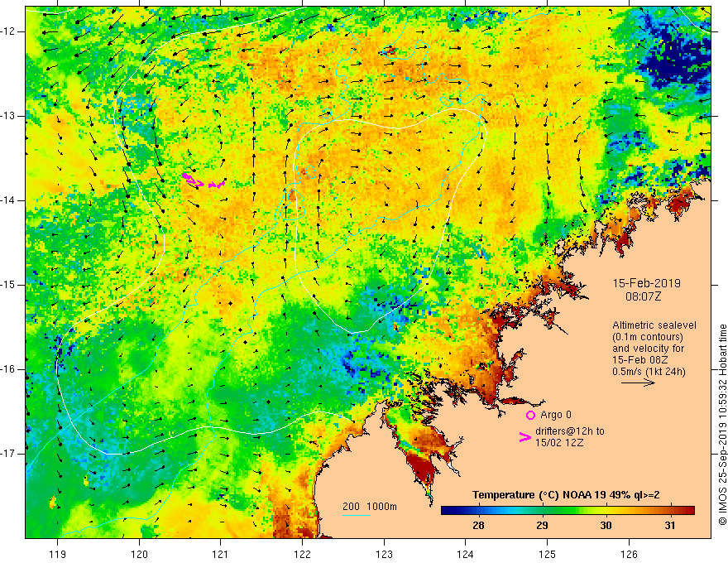Click the '15/02 12Z' legend text
The width and height of the screenshot is (728, 563).
pyautogui.click(x=559, y=443)
